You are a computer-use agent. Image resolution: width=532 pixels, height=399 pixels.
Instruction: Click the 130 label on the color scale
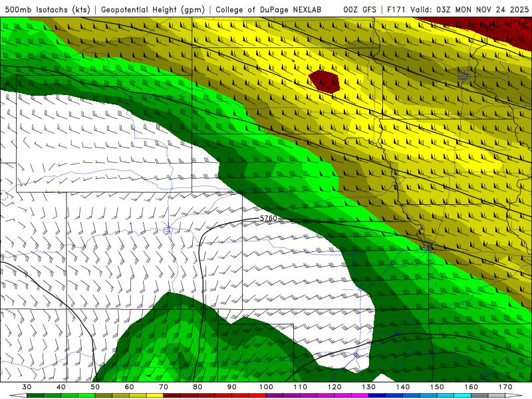point(368,387)
